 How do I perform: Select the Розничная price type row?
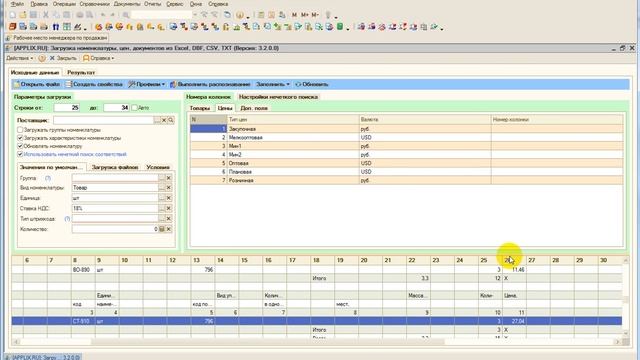(407, 180)
